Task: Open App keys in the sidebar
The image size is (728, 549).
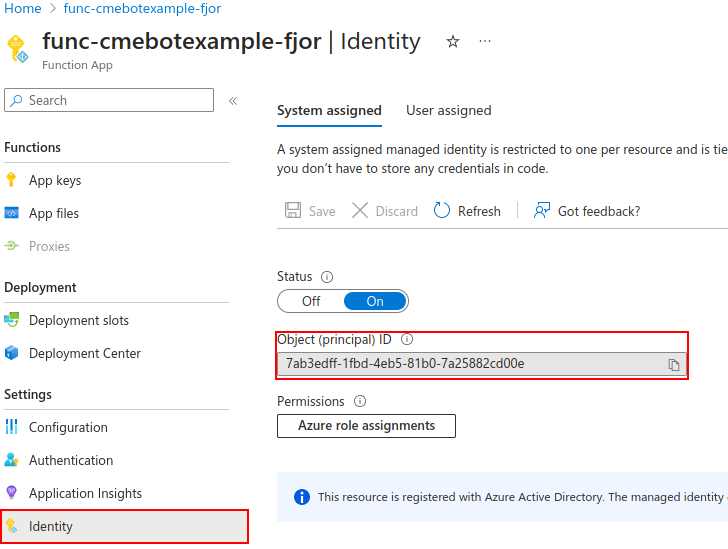Action: coord(55,180)
